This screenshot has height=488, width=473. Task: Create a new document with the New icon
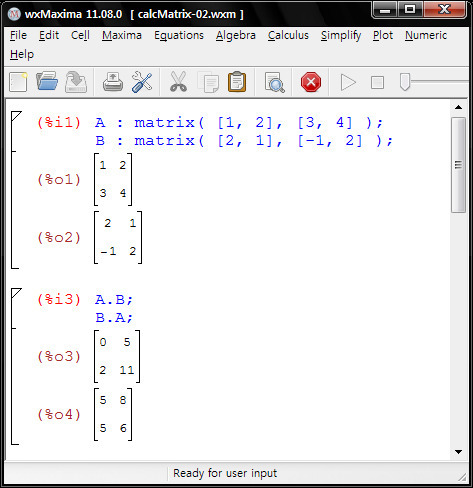18,82
